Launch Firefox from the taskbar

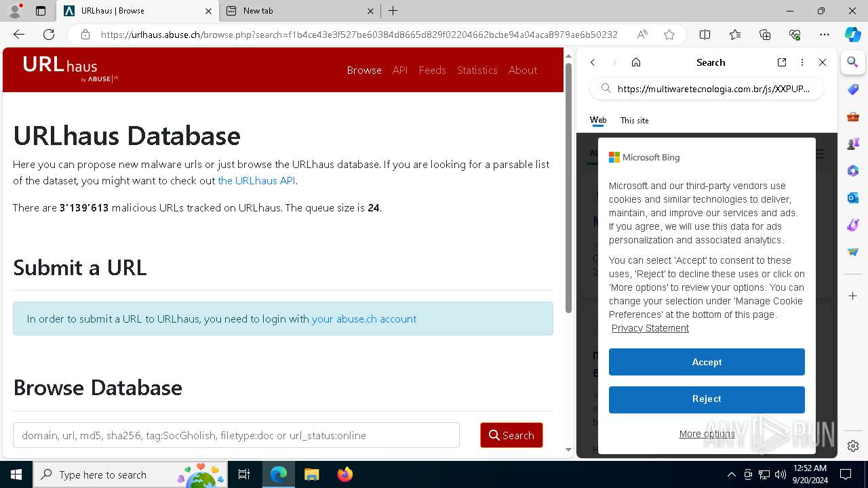345,474
